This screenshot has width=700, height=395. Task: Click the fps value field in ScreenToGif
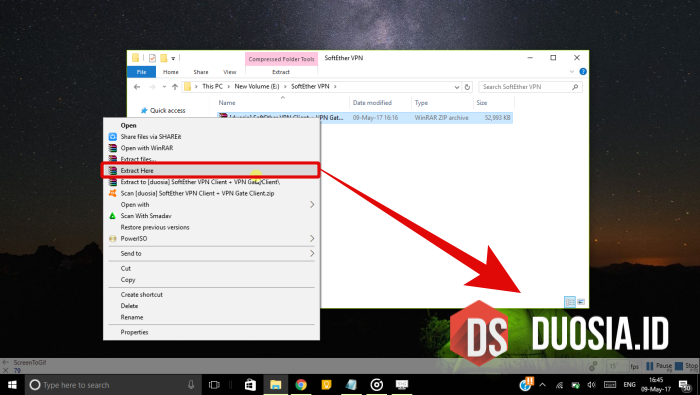tap(617, 366)
